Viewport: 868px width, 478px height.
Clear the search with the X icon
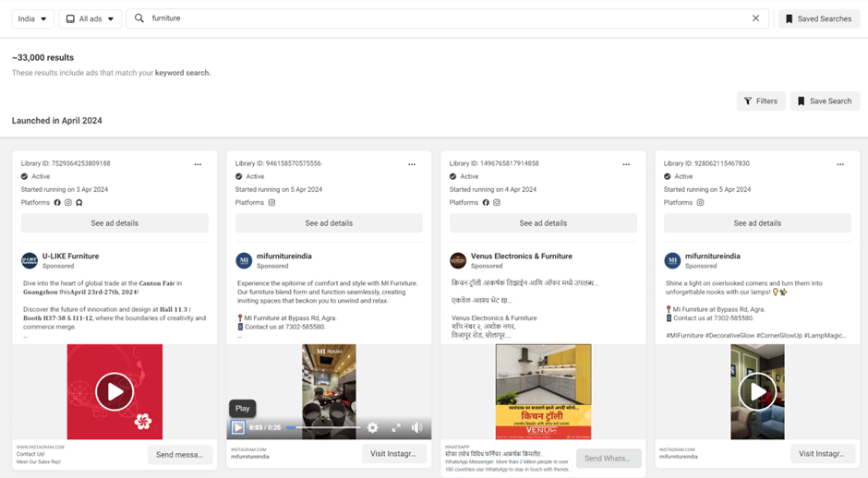pos(755,18)
